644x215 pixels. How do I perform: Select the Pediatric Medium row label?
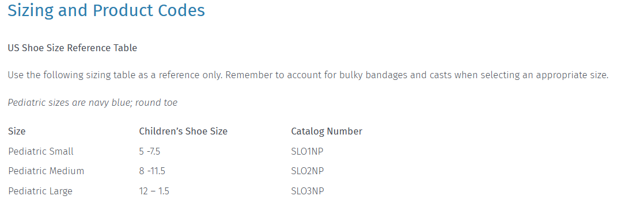pyautogui.click(x=46, y=171)
